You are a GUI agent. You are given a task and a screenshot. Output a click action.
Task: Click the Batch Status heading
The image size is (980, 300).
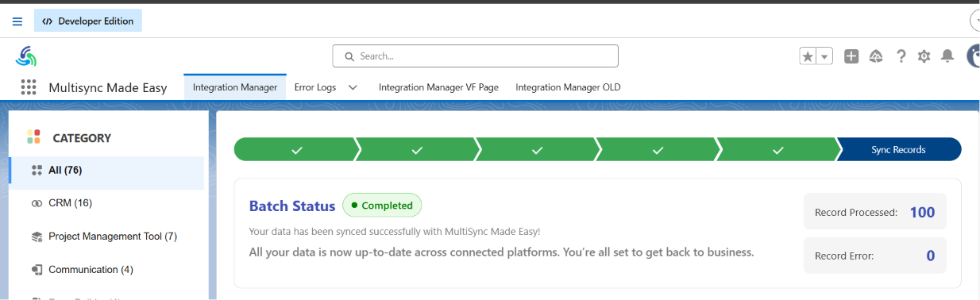tap(292, 206)
